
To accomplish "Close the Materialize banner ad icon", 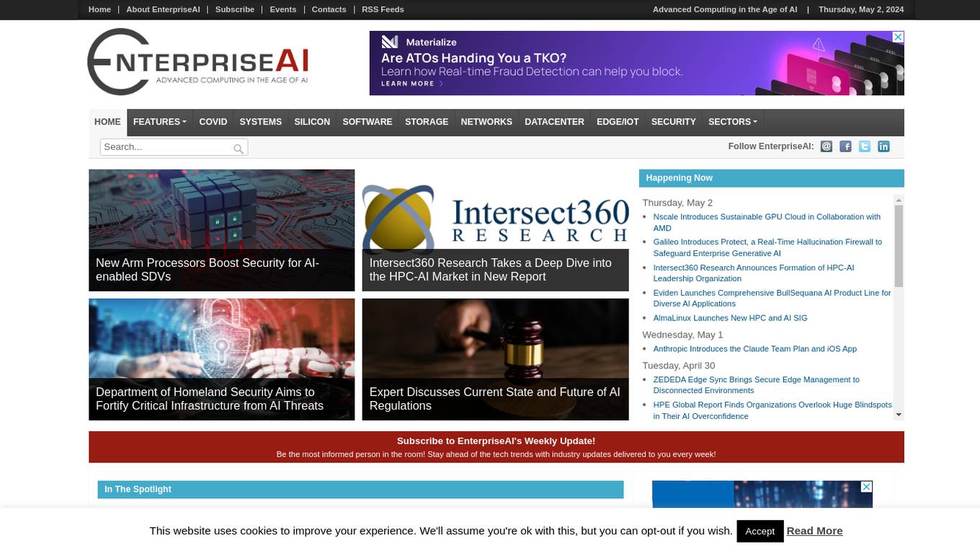I will tap(899, 37).
